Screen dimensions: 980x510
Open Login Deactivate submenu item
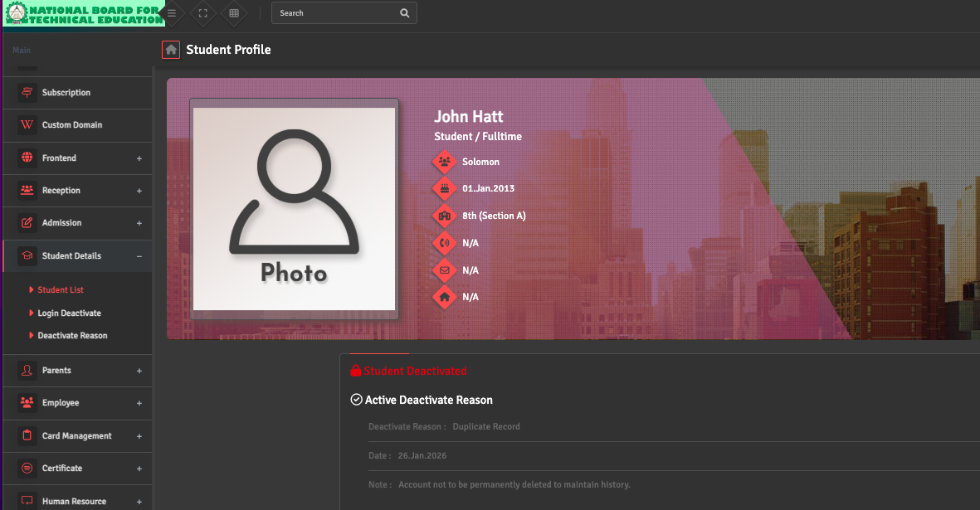tap(69, 313)
